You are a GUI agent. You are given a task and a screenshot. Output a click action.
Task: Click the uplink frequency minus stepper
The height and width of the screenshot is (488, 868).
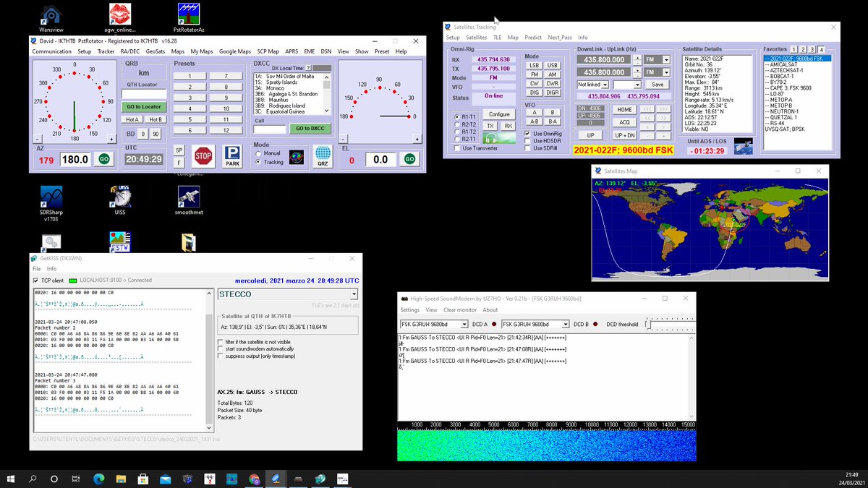click(637, 75)
